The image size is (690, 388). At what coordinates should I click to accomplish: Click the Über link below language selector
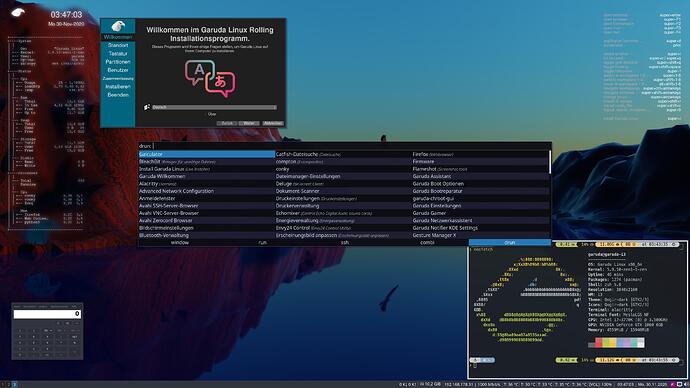click(212, 114)
